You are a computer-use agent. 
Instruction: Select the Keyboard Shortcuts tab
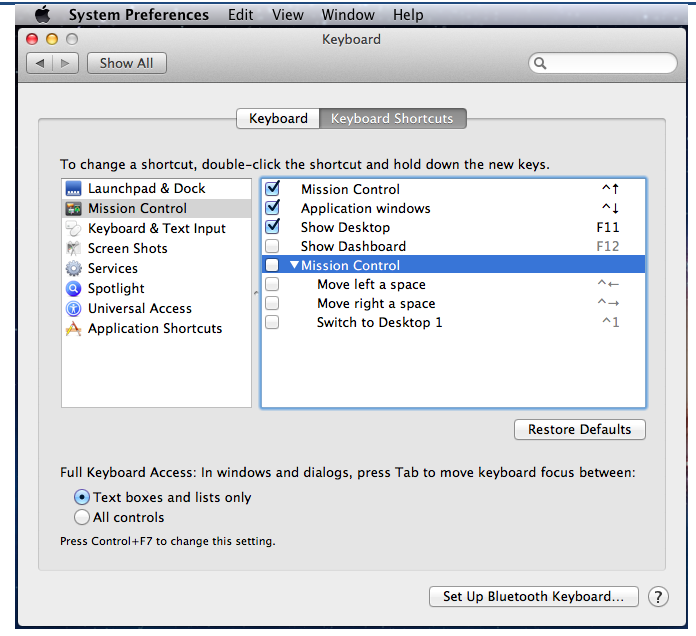(392, 119)
